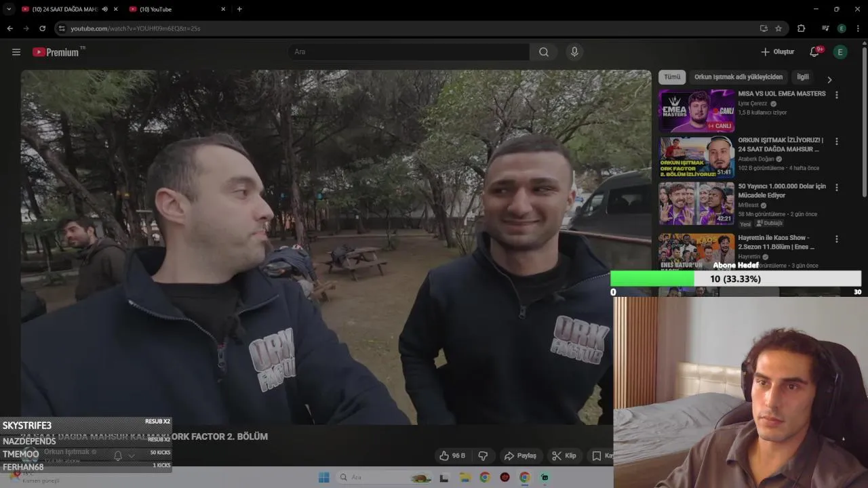Open the notifications bell showing 9+

(815, 52)
